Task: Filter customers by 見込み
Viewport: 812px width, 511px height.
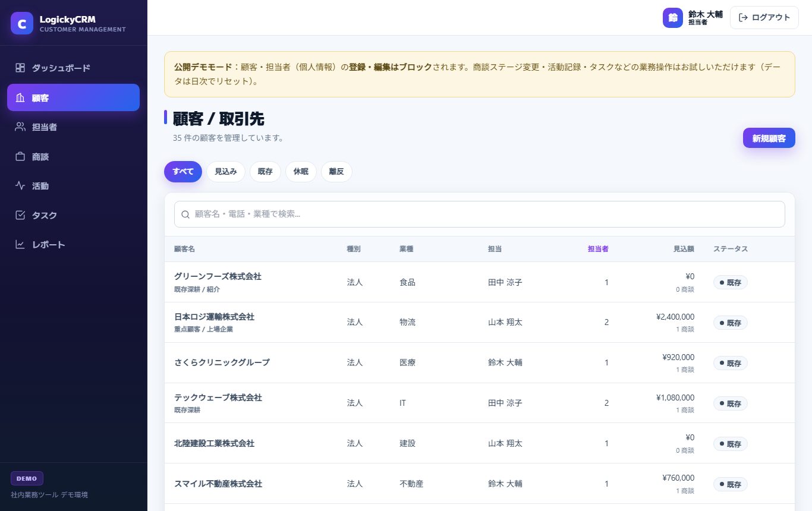Action: 226,172
